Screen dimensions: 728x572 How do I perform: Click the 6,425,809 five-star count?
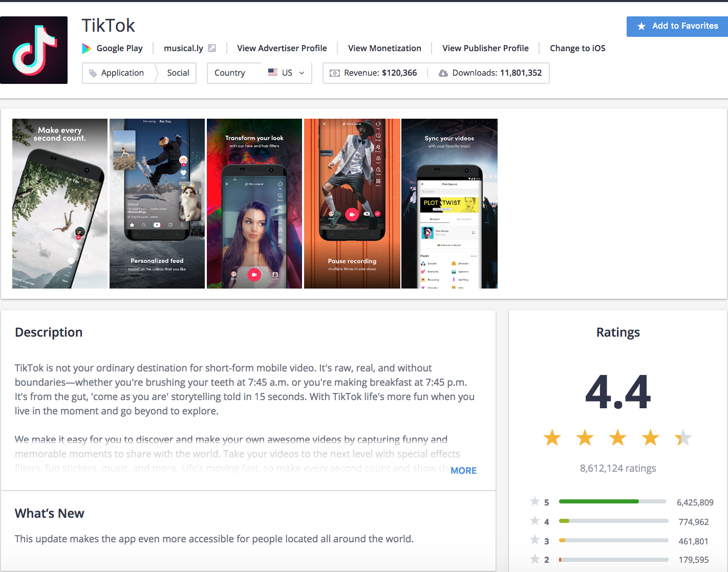[x=695, y=502]
